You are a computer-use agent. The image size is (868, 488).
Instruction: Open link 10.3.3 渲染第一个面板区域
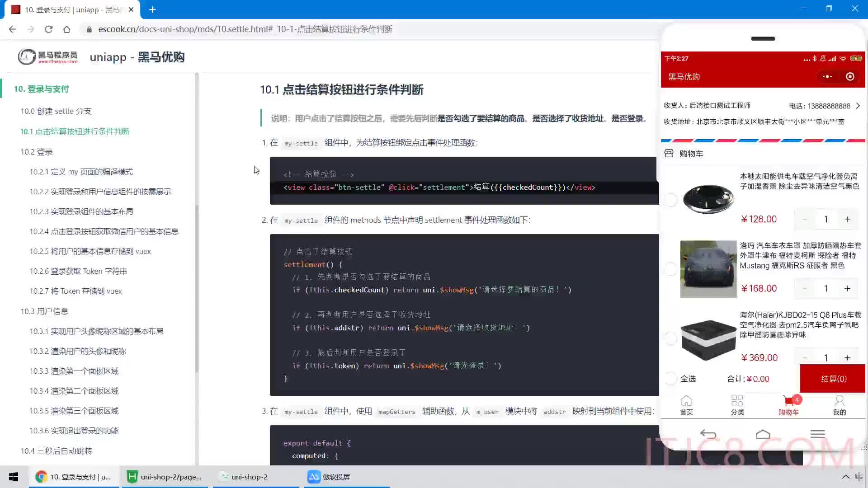pyautogui.click(x=74, y=371)
